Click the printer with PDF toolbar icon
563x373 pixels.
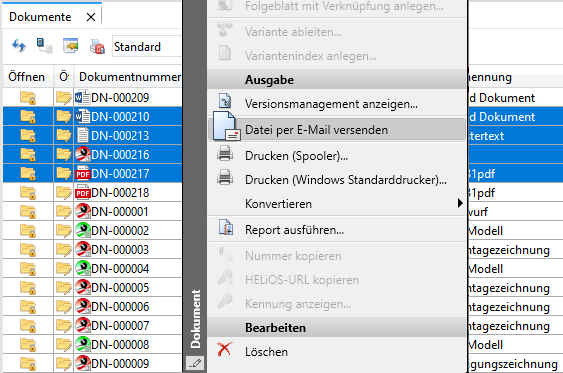(x=97, y=46)
